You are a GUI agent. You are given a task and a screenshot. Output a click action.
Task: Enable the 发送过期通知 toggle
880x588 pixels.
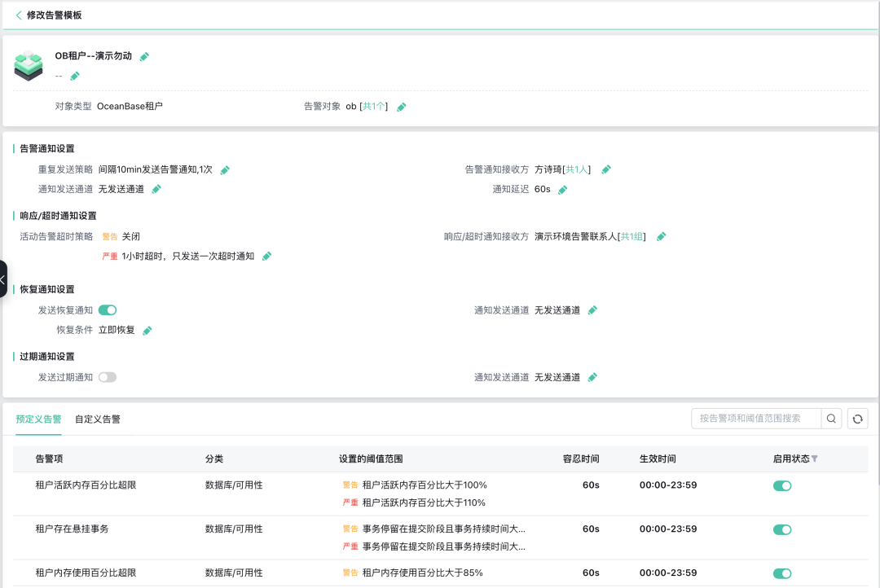coord(107,376)
